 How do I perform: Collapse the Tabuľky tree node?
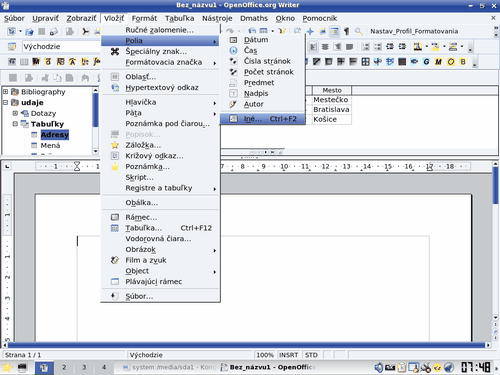[x=15, y=124]
